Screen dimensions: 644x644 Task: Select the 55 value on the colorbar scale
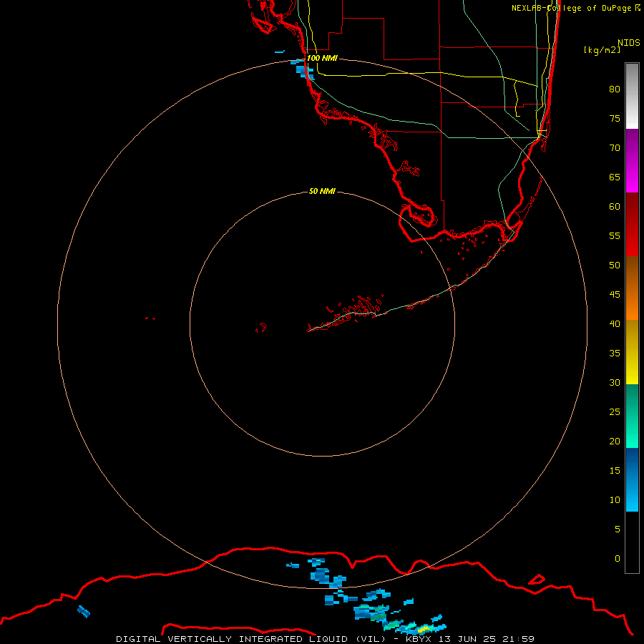[615, 235]
